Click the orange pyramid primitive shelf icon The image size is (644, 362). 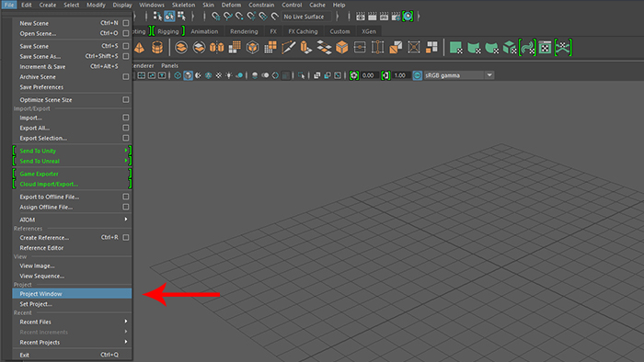pyautogui.click(x=139, y=48)
